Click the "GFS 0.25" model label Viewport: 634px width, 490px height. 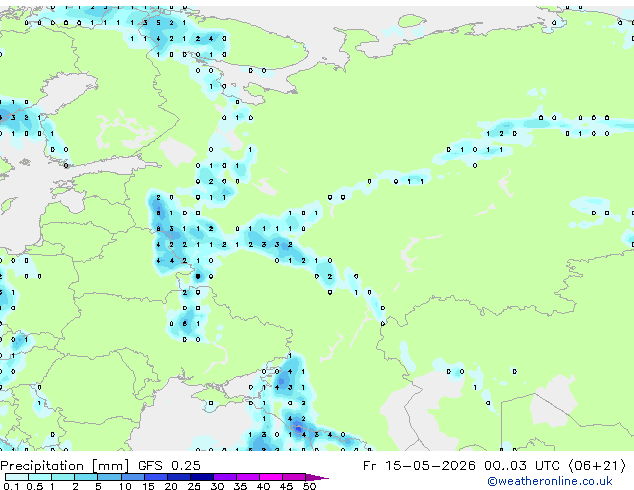[169, 466]
